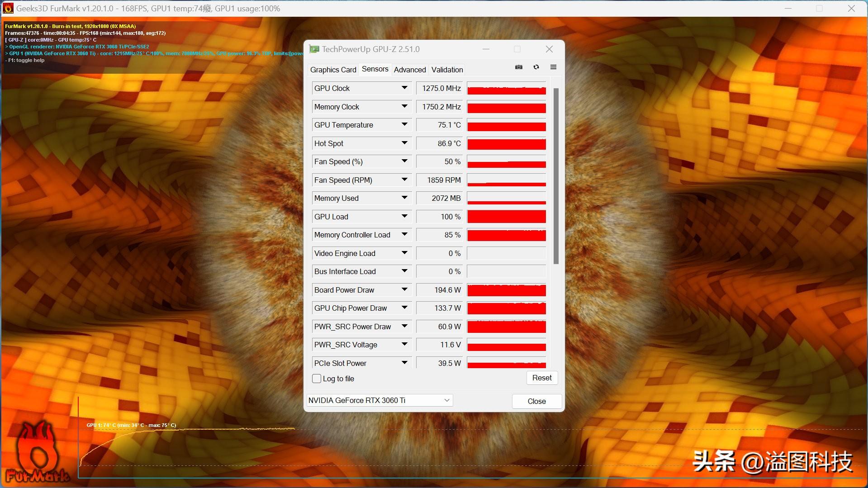Switch to the Advanced tab
Image resolution: width=868 pixels, height=488 pixels.
pyautogui.click(x=410, y=70)
